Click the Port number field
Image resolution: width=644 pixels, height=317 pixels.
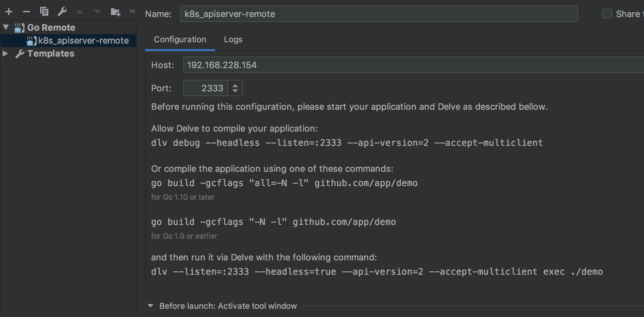point(206,88)
